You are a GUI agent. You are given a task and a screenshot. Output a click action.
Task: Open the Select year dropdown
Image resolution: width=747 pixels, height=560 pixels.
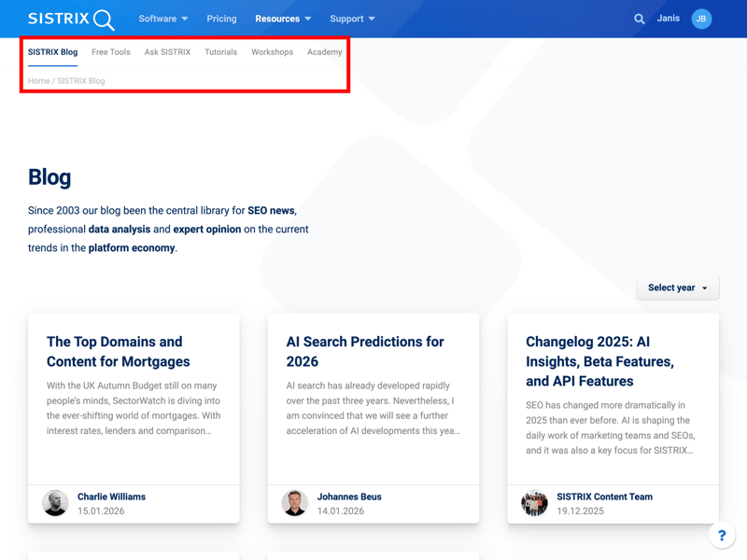tap(678, 287)
